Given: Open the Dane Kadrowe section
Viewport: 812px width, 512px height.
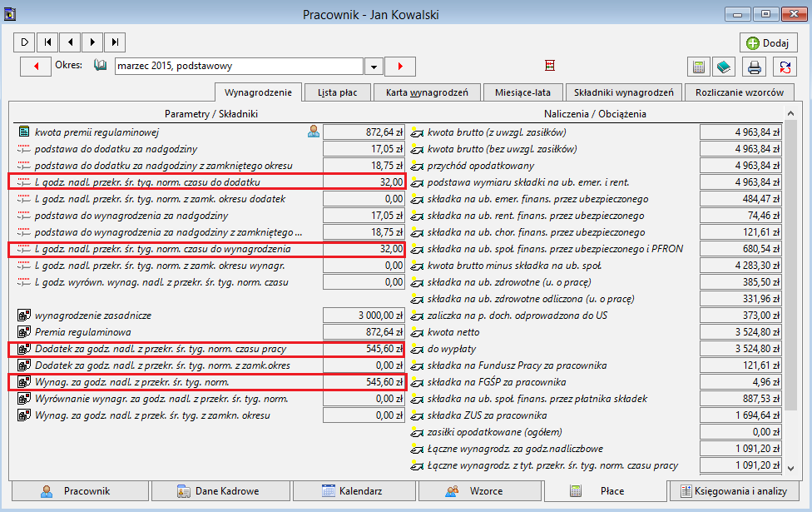Looking at the screenshot, I should coord(220,490).
